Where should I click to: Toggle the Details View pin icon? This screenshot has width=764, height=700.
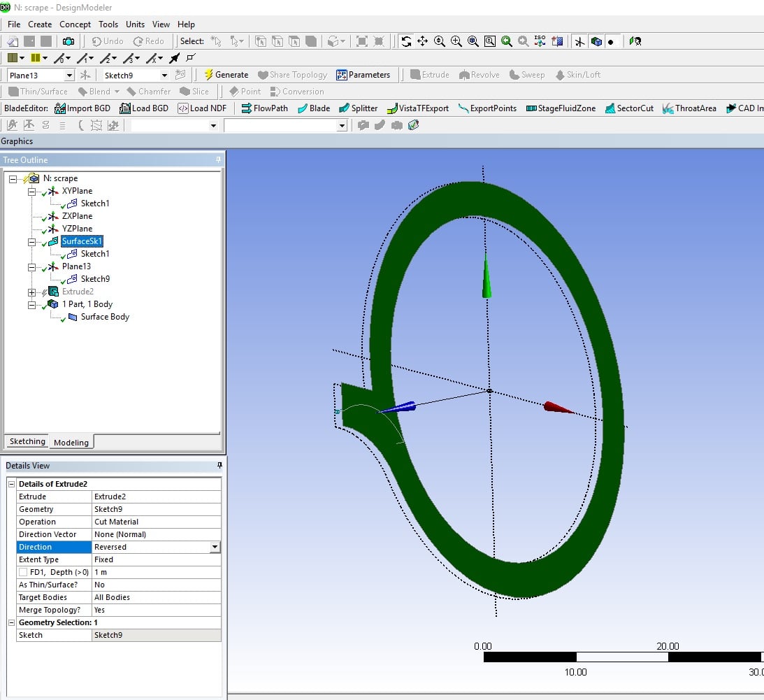pos(219,466)
